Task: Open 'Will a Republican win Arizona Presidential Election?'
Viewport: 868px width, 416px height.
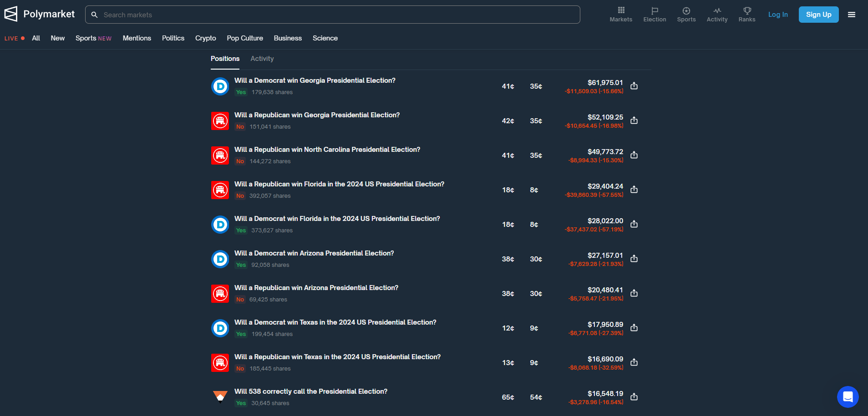Action: click(316, 288)
